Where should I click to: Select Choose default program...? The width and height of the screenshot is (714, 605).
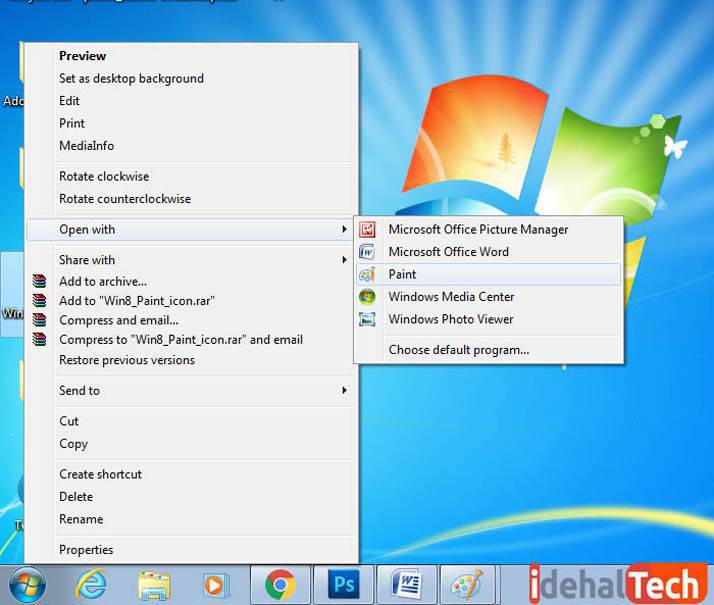click(489, 350)
